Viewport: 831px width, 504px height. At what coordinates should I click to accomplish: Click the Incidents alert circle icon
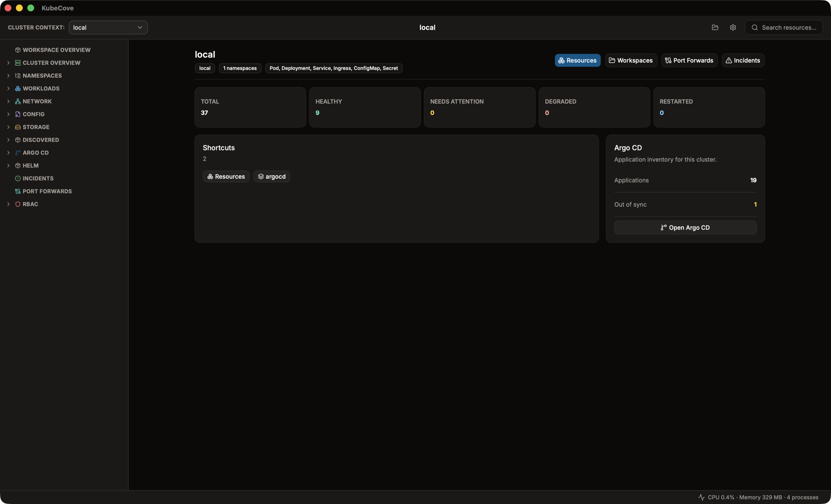18,178
